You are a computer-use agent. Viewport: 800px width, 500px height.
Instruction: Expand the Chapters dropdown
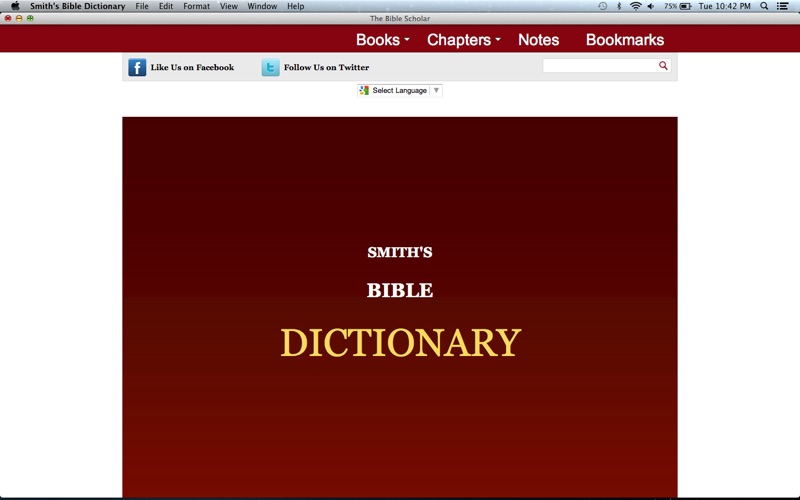point(463,40)
